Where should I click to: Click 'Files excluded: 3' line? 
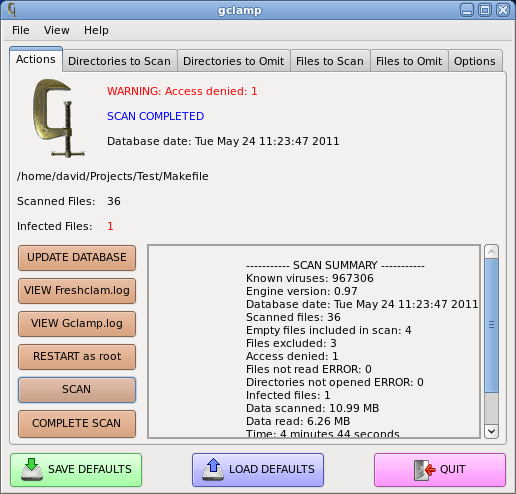coord(291,343)
